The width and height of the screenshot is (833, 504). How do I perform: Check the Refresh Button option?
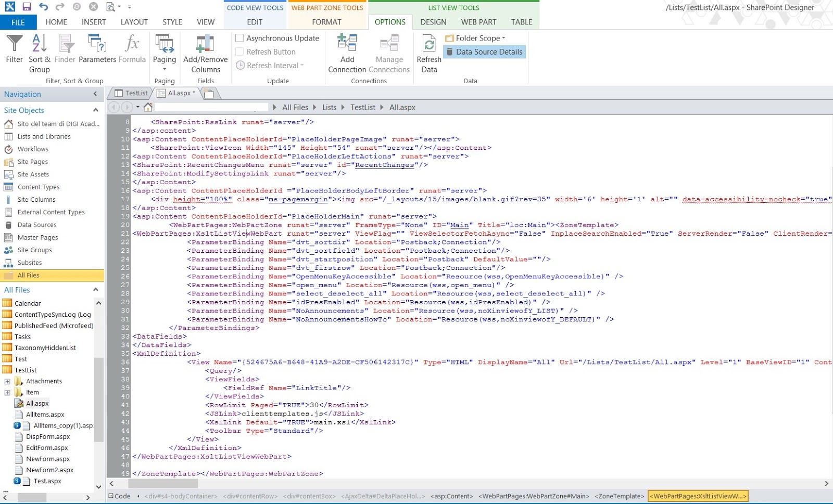point(239,51)
